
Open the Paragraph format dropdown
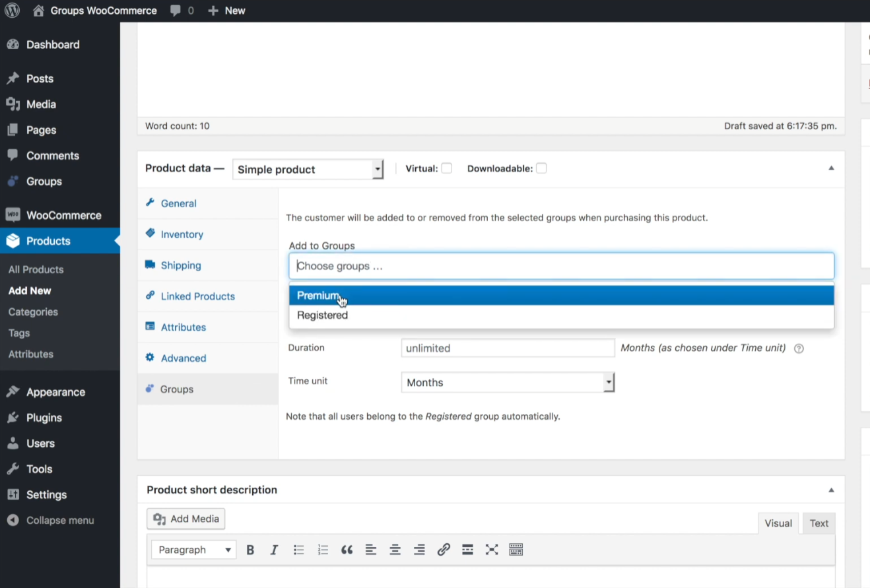click(194, 550)
